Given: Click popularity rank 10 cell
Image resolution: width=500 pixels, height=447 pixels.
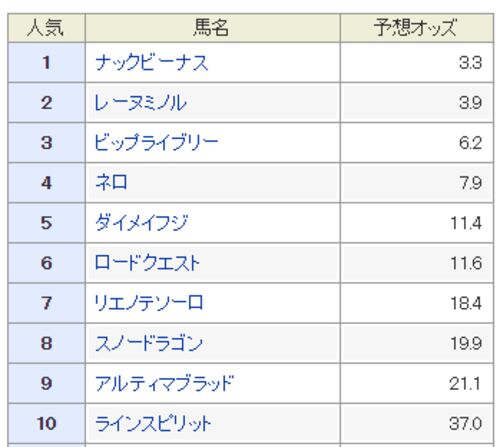Looking at the screenshot, I should pos(46,423).
